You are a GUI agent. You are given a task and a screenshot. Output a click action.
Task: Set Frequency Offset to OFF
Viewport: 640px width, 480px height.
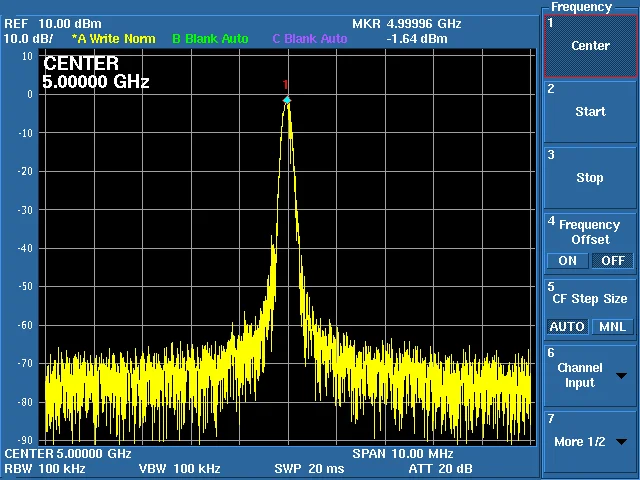click(613, 261)
